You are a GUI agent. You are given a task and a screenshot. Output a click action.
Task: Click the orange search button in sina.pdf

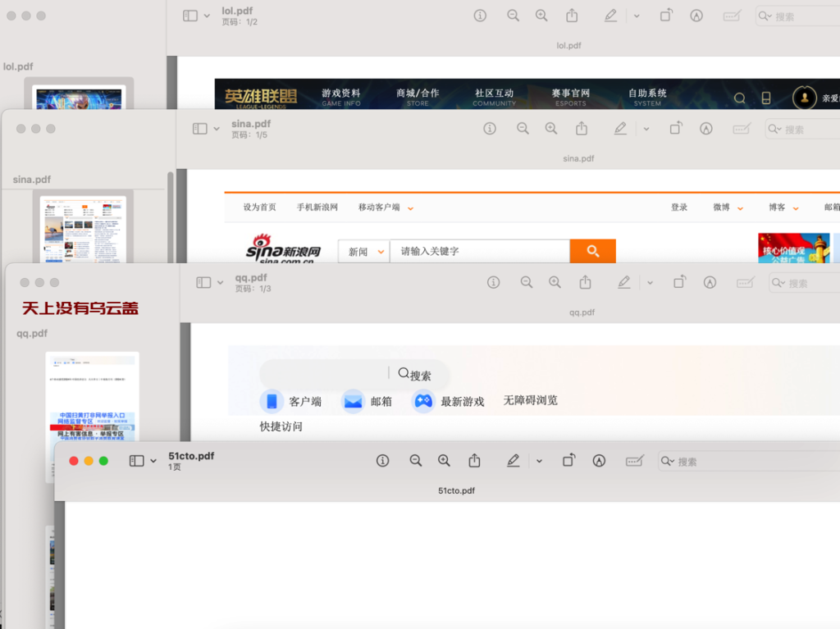click(593, 251)
